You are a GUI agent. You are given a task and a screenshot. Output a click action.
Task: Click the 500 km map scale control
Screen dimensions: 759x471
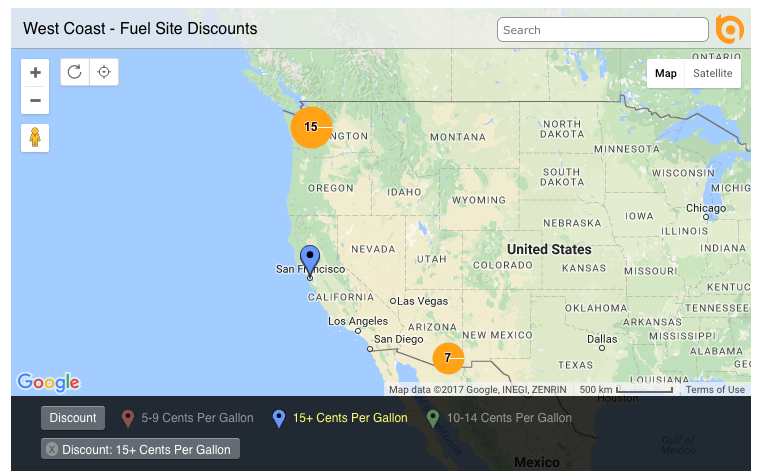[626, 390]
